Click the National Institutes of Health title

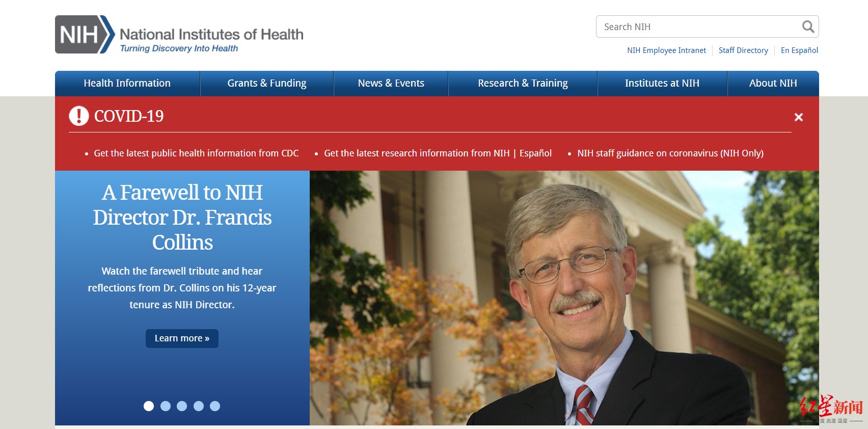[x=211, y=34]
